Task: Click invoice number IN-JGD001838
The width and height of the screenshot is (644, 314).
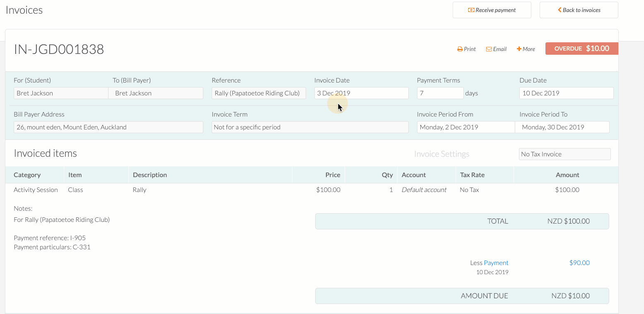Action: 59,49
